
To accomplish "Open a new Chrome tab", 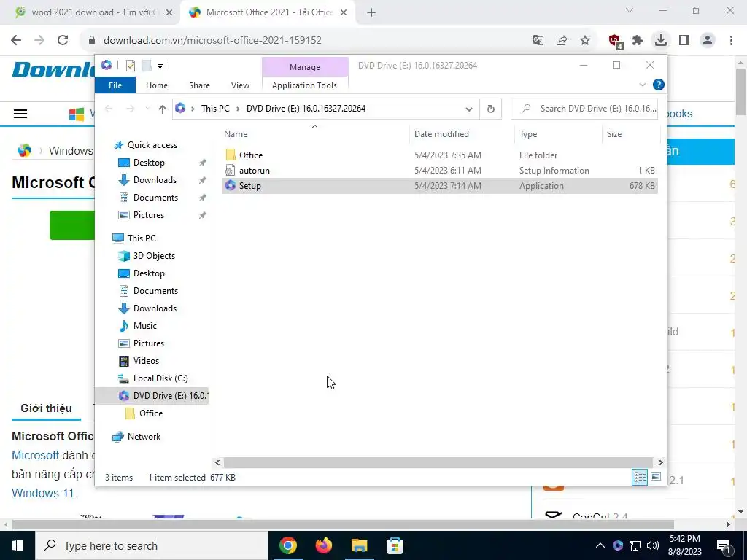I will [x=371, y=12].
